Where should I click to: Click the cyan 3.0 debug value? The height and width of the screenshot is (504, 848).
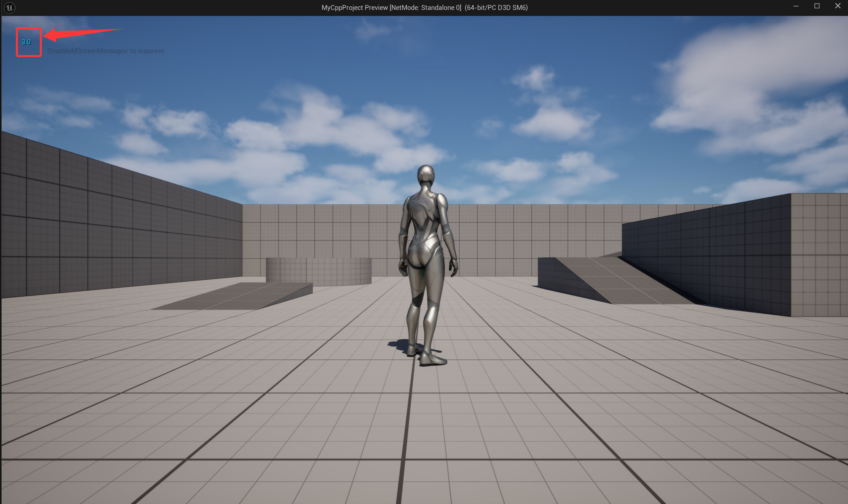tap(26, 42)
